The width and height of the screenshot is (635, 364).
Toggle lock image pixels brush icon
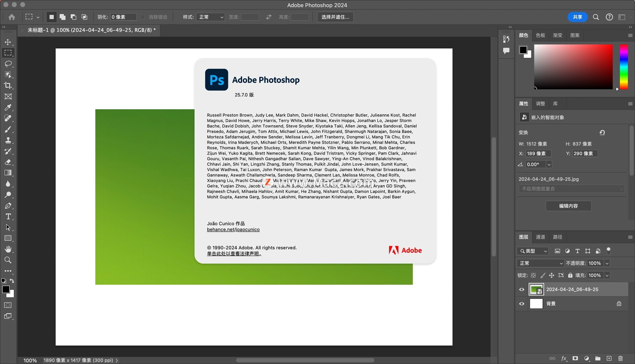(x=542, y=275)
